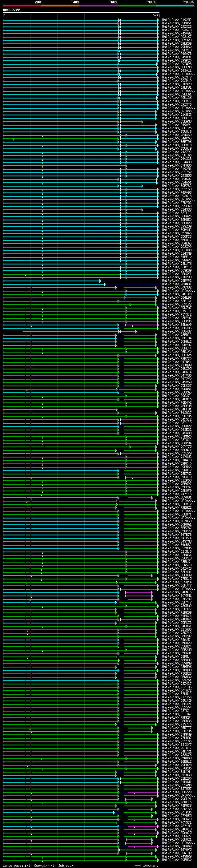
Task: Select hit UniRef100_Q871H2
Action: [x=177, y=826]
